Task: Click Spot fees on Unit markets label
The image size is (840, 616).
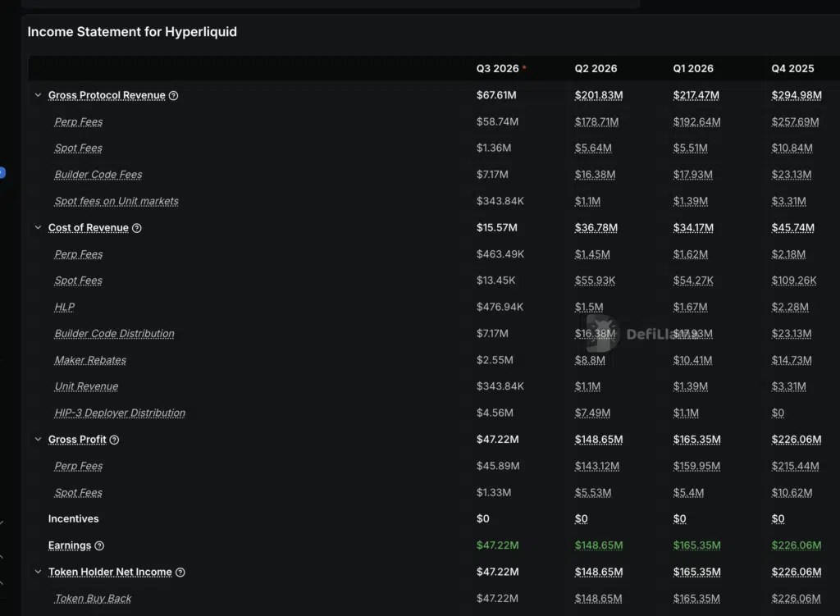Action: click(x=116, y=201)
